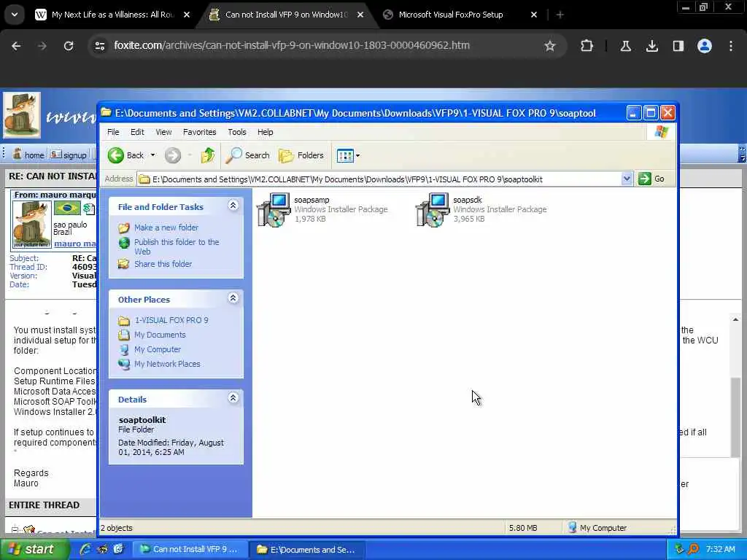Open Search pane in Explorer
The image size is (747, 560).
point(248,155)
